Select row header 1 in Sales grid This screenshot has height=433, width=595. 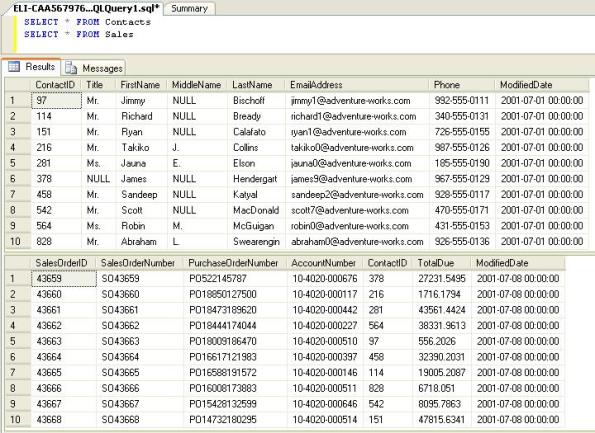coord(17,279)
